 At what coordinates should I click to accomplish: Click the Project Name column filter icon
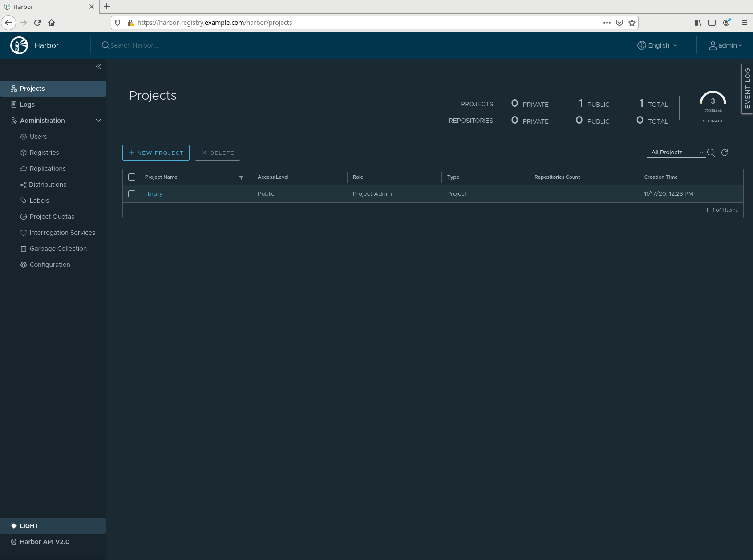point(241,177)
